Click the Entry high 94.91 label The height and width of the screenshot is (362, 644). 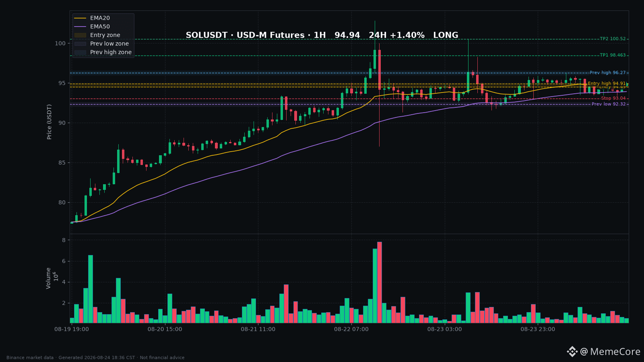607,84
